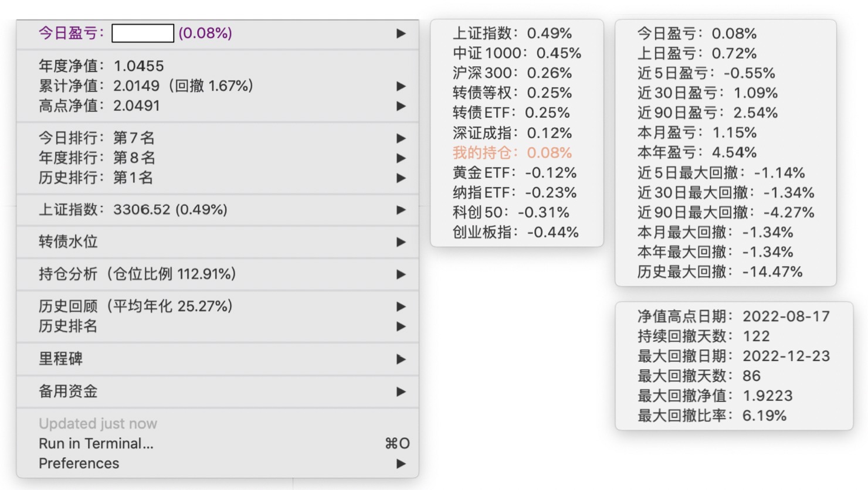Select the 年度排行 menu entry
This screenshot has width=868, height=490.
(x=97, y=158)
